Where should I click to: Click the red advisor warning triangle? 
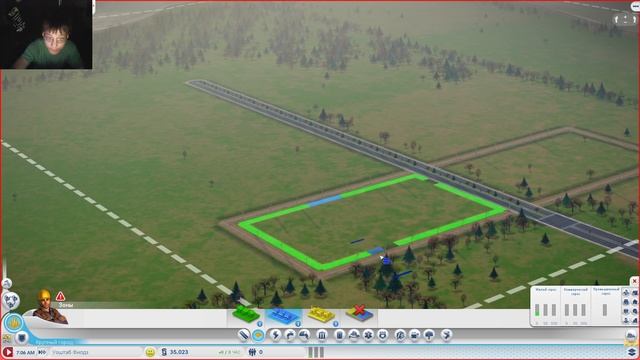(60, 296)
